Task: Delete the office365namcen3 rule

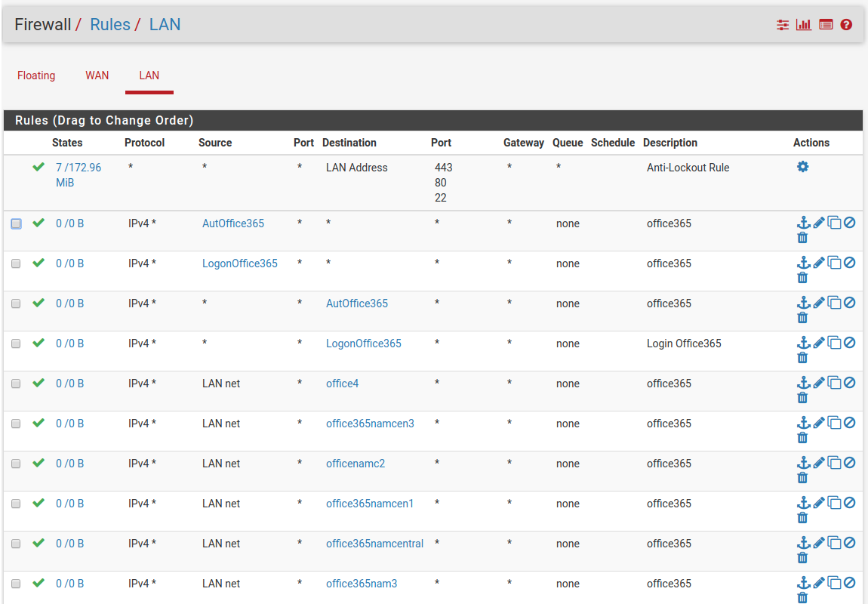Action: 802,438
